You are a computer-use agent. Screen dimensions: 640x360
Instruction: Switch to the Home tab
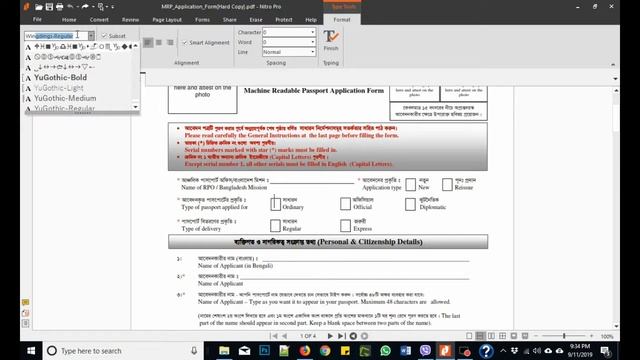coord(69,20)
